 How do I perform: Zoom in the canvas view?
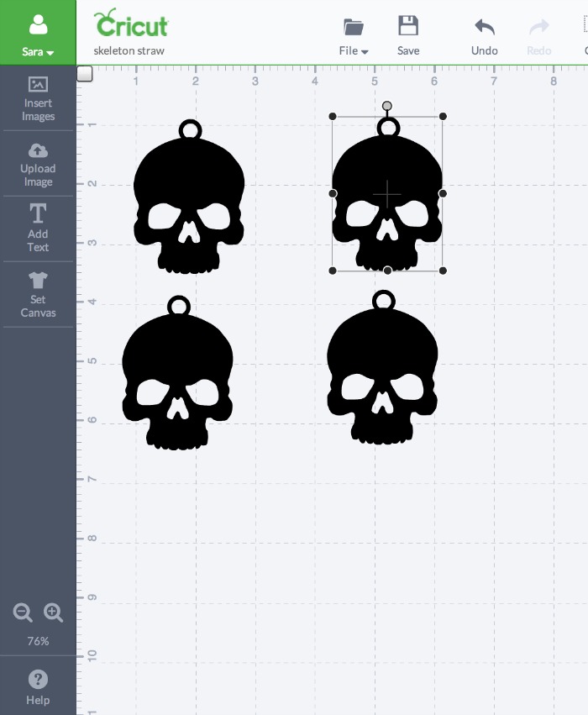click(x=54, y=612)
